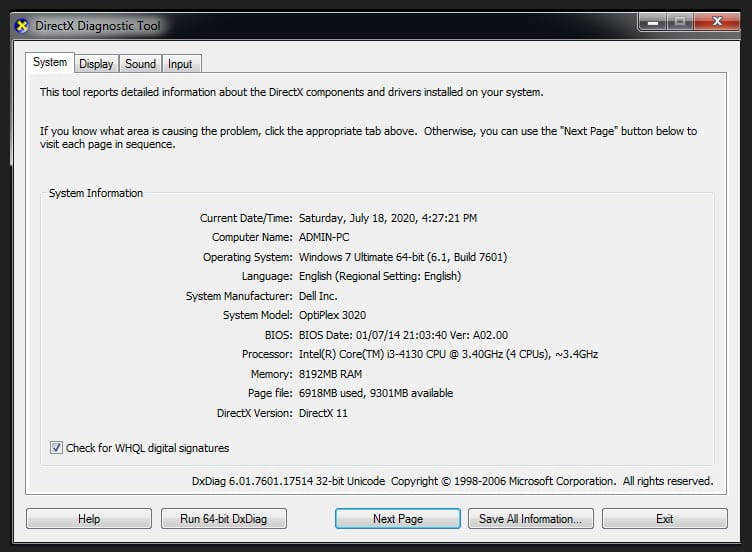Click the System Model value OptiPlex 3020

[332, 315]
